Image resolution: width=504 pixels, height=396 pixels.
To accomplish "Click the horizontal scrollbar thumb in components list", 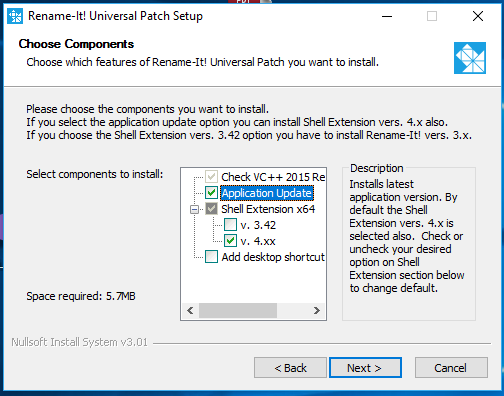I will pos(238,311).
